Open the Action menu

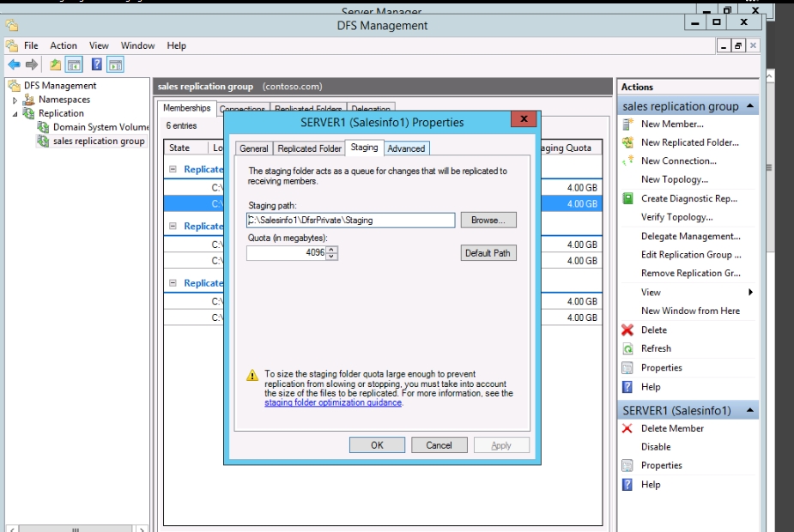[63, 45]
